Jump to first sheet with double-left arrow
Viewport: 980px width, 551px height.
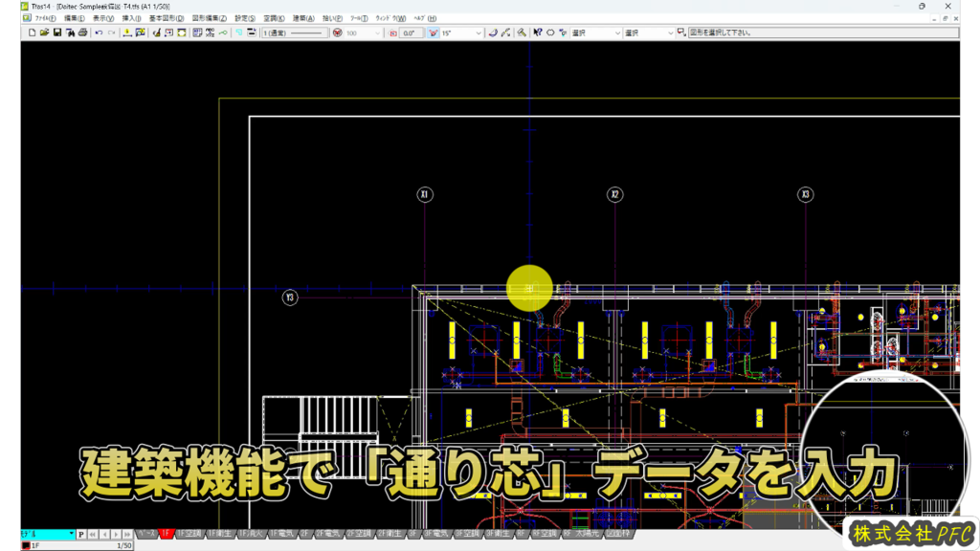94,534
